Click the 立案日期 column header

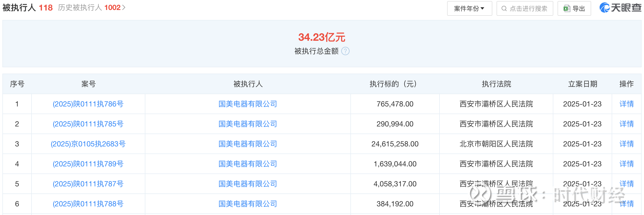point(582,84)
